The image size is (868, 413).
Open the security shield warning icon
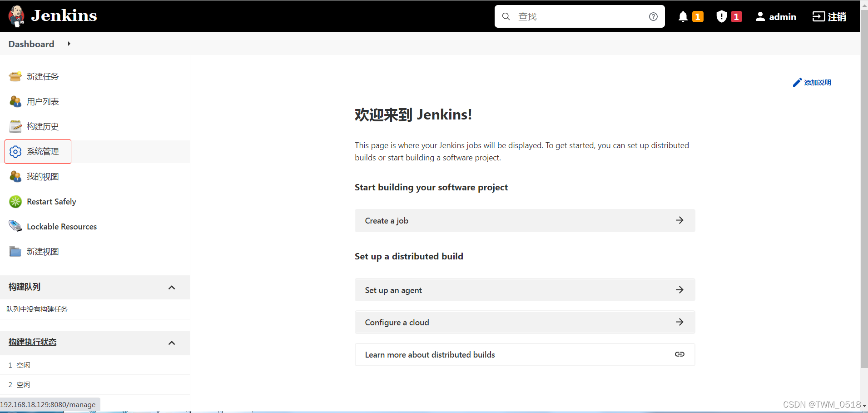pyautogui.click(x=721, y=17)
